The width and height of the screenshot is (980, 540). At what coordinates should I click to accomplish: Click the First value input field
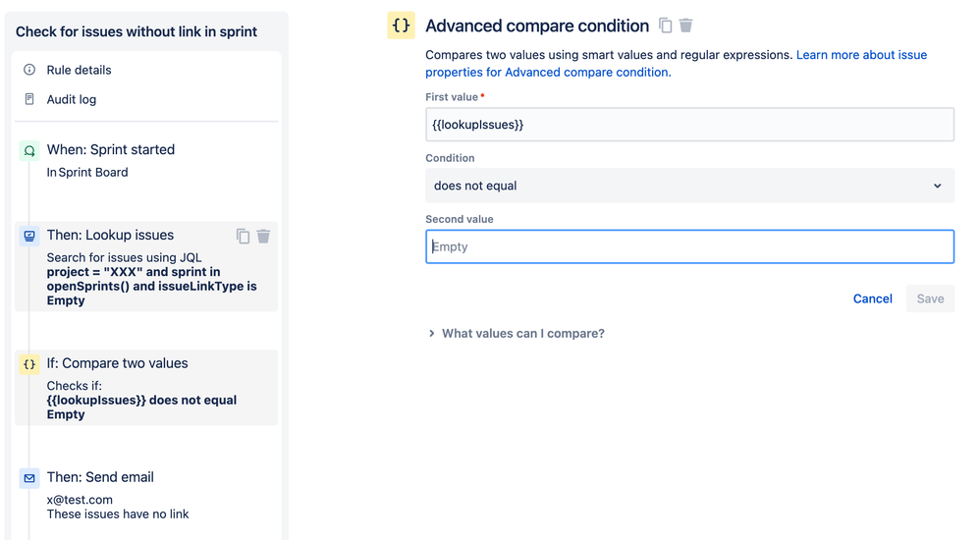pyautogui.click(x=689, y=125)
